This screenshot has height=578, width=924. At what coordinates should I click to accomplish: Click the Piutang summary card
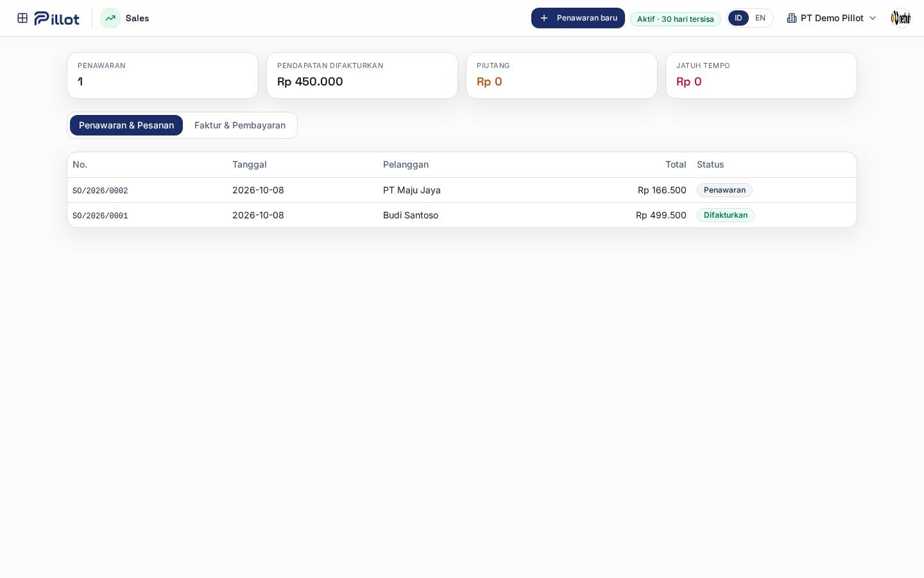coord(562,76)
